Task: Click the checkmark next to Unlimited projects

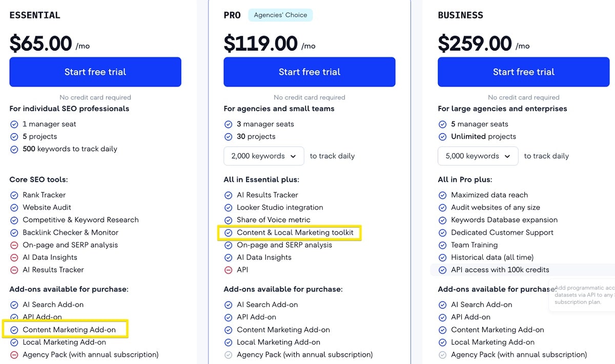Action: point(443,137)
